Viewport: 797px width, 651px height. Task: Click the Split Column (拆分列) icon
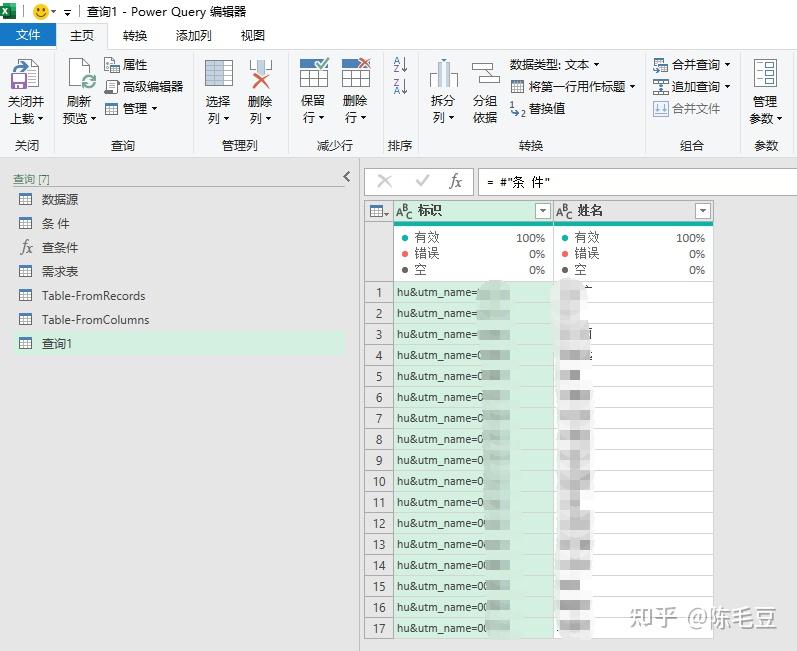[443, 74]
